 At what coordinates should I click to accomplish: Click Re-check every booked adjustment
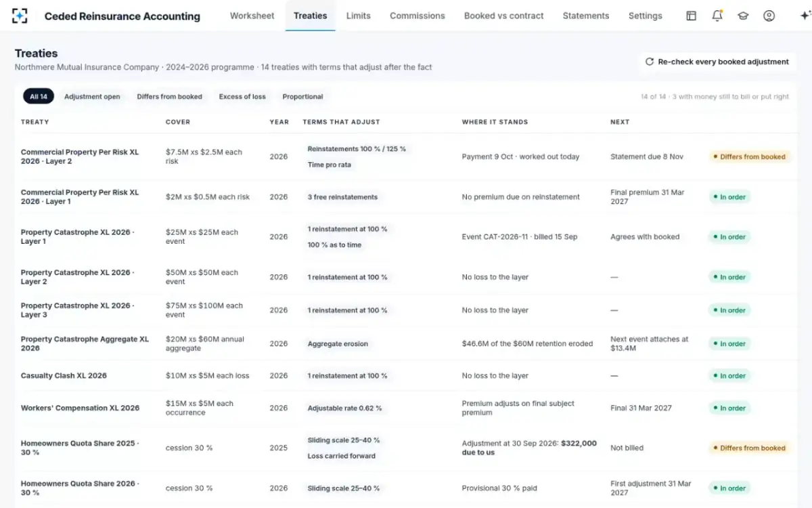pyautogui.click(x=717, y=62)
